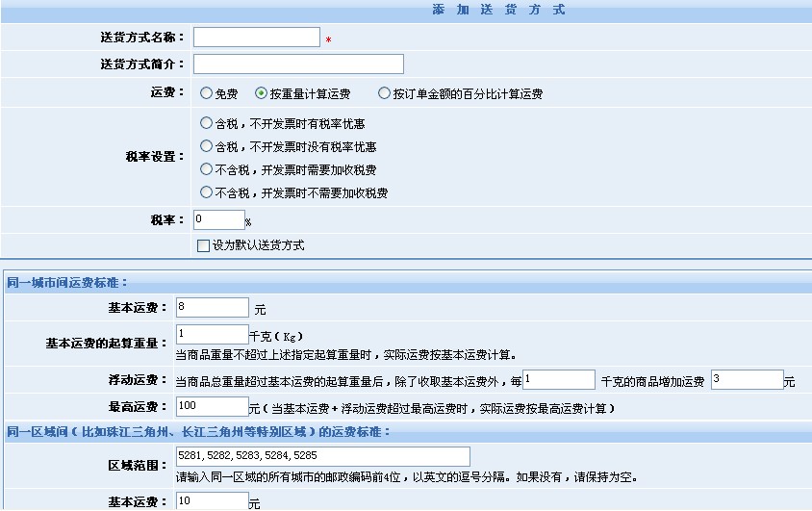Choose 按重量计算运费 radio button
The width and height of the screenshot is (812, 511).
[261, 94]
